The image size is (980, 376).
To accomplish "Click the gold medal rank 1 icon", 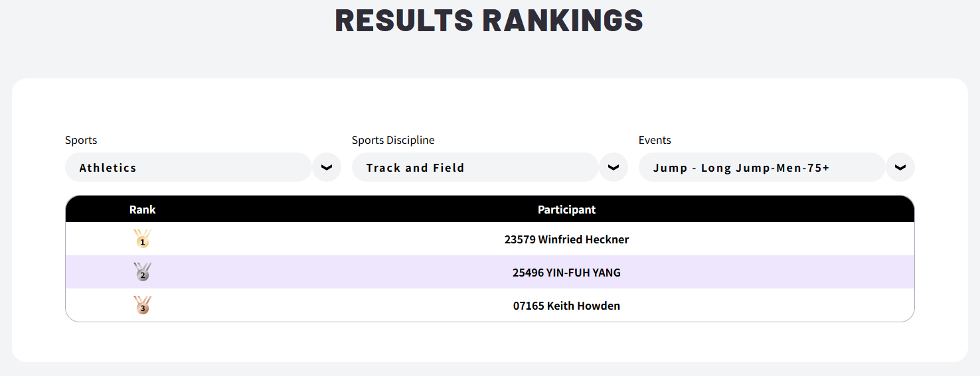I will point(142,239).
